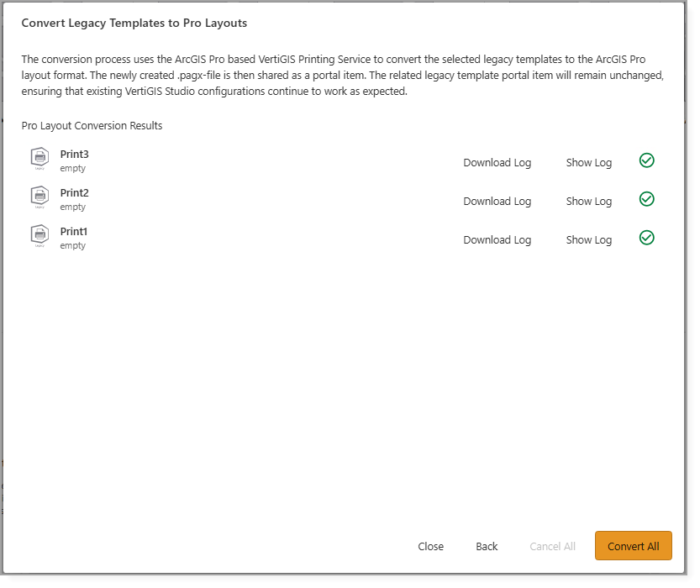
Task: Show the log for Print2
Action: coord(588,201)
